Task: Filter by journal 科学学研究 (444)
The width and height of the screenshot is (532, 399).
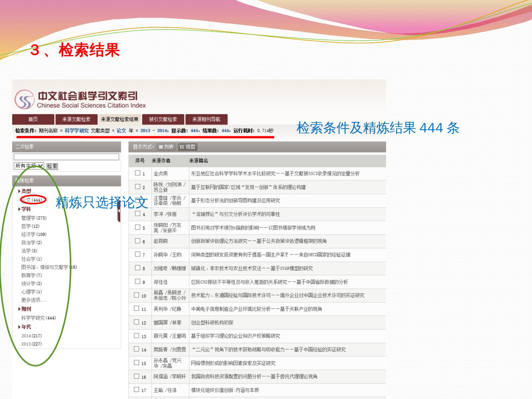Action: point(38,318)
